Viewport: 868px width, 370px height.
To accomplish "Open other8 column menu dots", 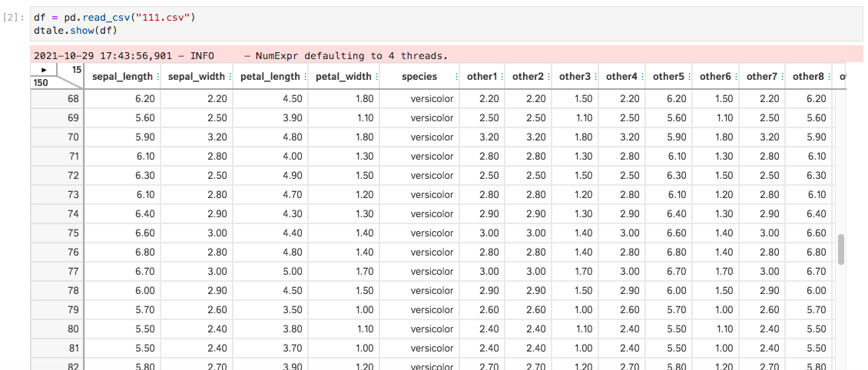I will tap(830, 77).
